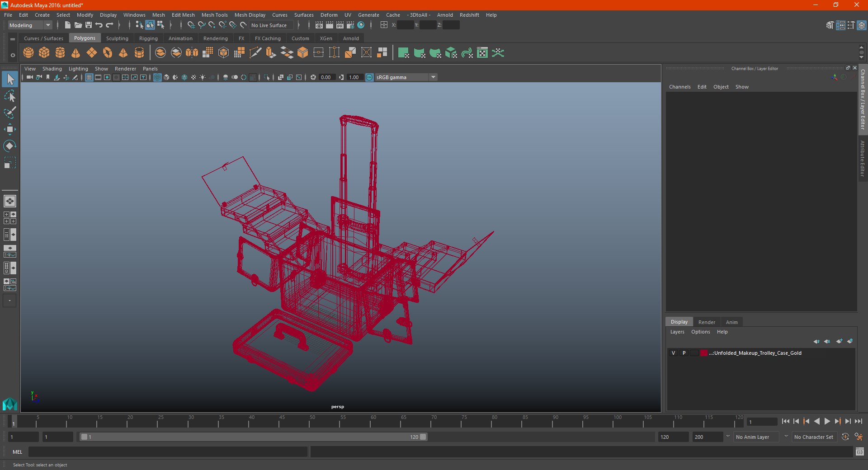Click the open scene folder icon
Screen dimensions: 868x470
tap(78, 25)
